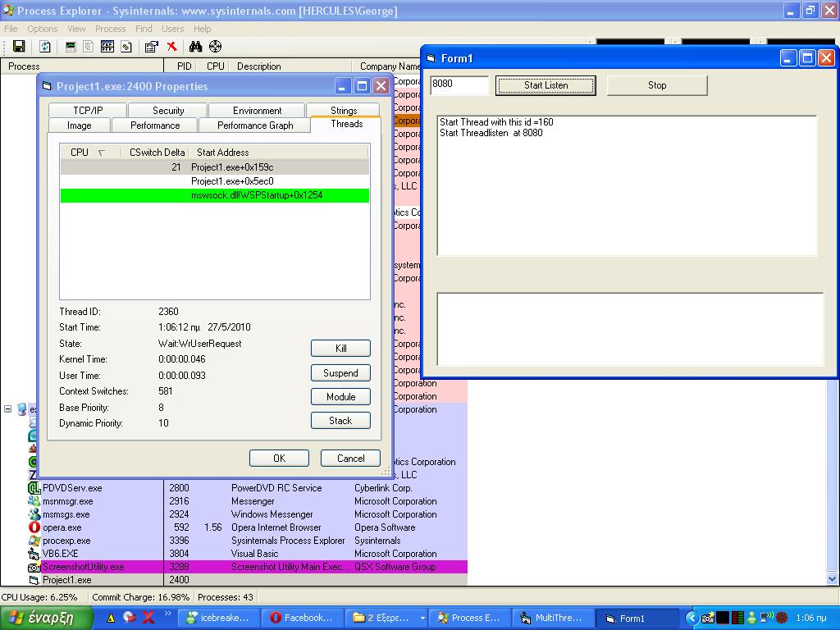Image resolution: width=840 pixels, height=630 pixels.
Task: Click the crosshair Find Window's Process icon
Action: 216,47
